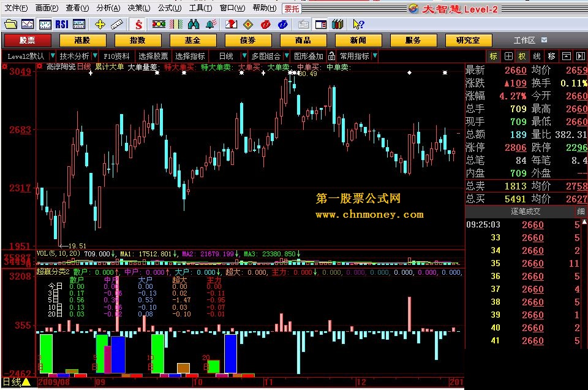
Task: Expand the 工作区 workspace dropdown
Action: tap(544, 40)
